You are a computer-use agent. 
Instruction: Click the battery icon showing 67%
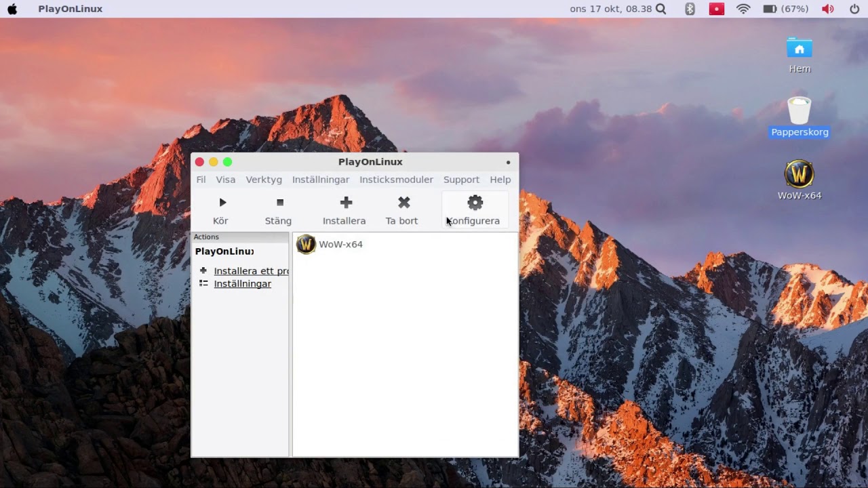click(x=770, y=9)
